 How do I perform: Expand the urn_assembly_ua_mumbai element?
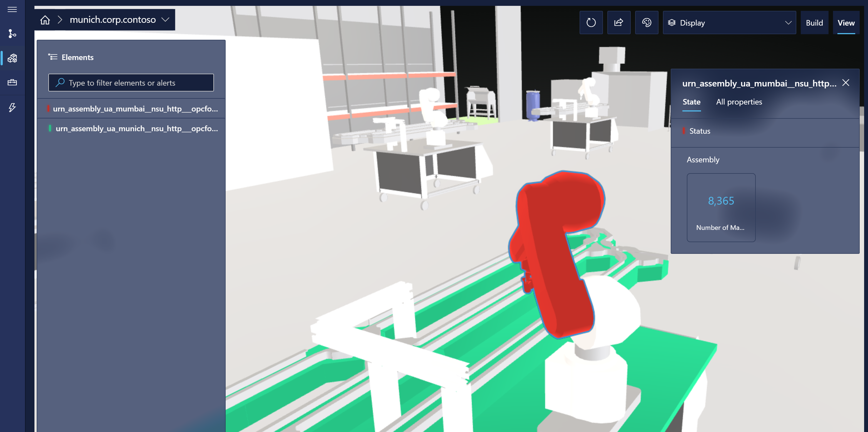tap(136, 108)
